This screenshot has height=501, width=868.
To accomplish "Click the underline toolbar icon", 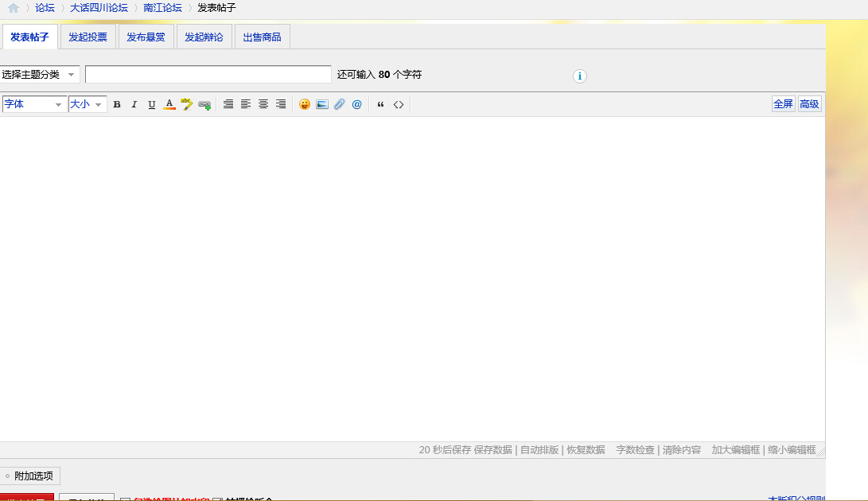I will [x=152, y=104].
